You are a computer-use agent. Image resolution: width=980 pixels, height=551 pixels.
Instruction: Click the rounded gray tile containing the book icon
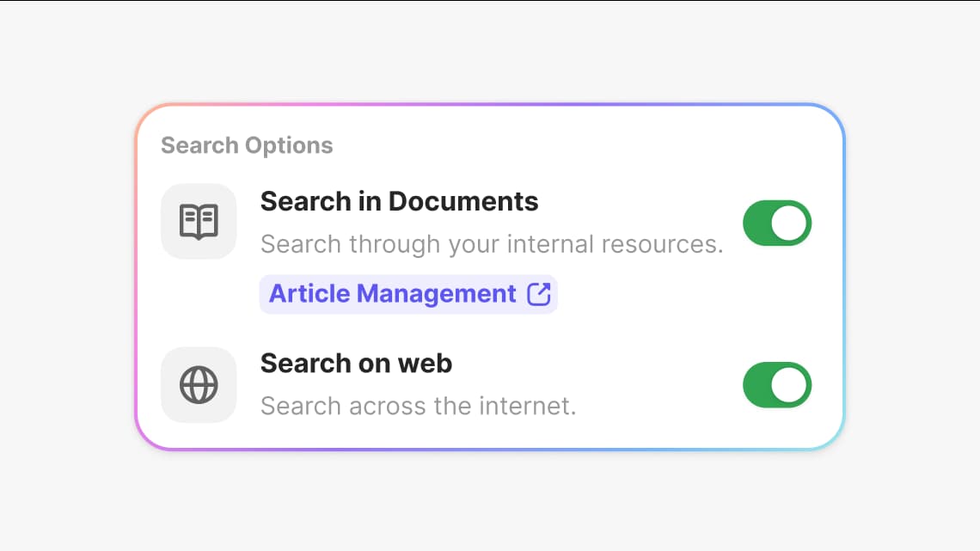[199, 222]
